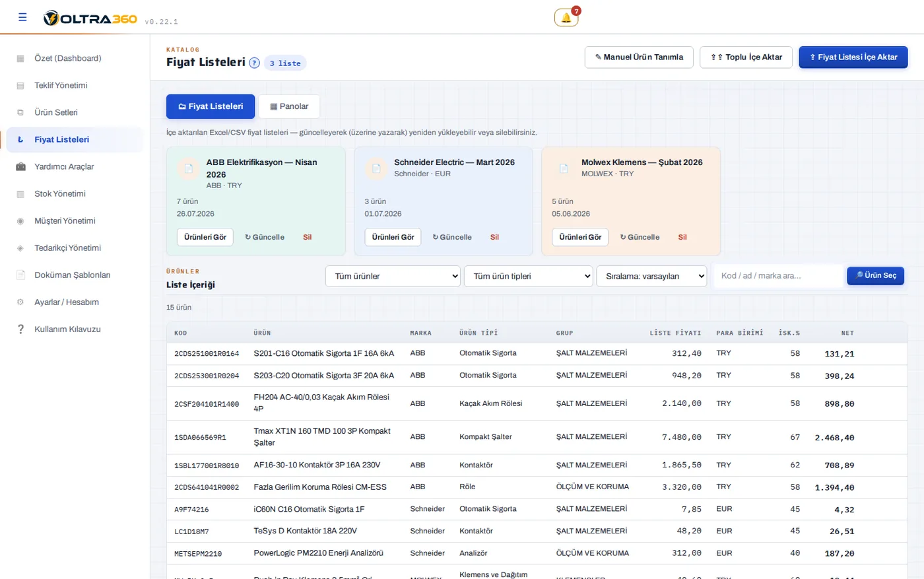
Task: Click the Fiyat Listeleri sidebar icon
Action: point(20,140)
